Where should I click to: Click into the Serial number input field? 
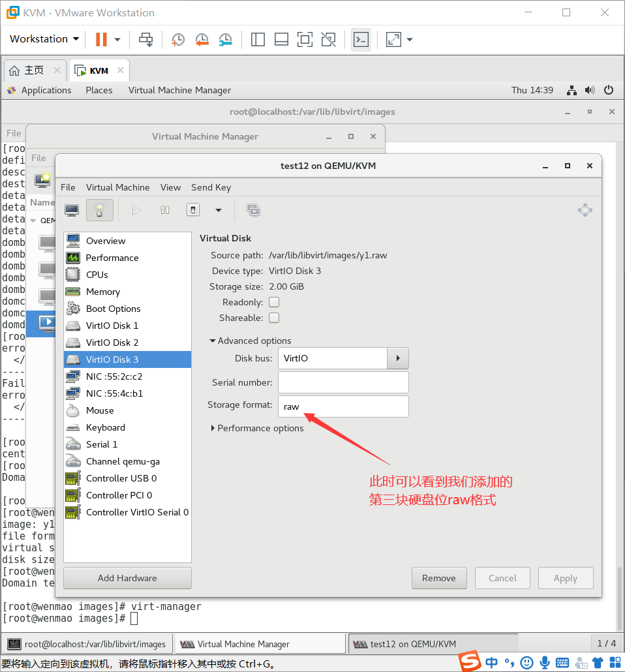[343, 382]
